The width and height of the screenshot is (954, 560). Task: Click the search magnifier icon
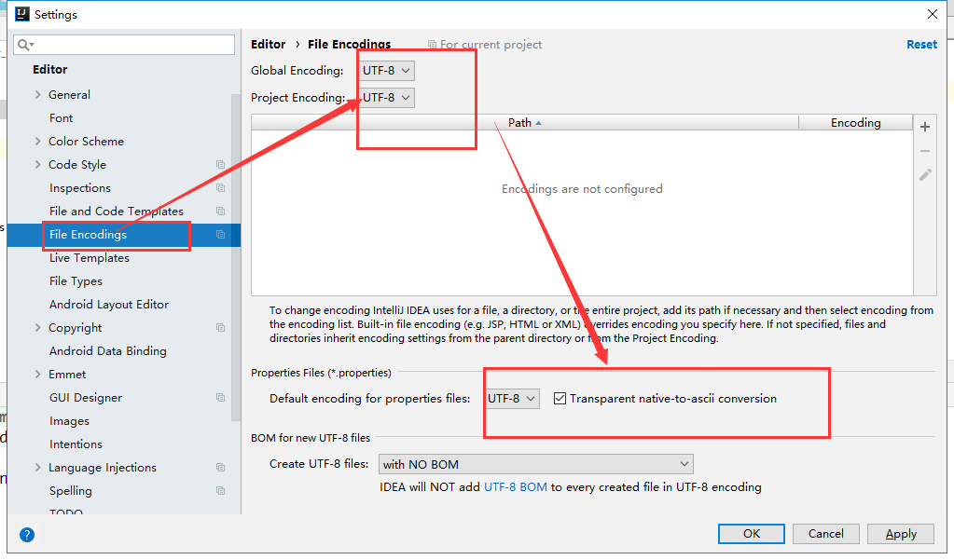[25, 45]
